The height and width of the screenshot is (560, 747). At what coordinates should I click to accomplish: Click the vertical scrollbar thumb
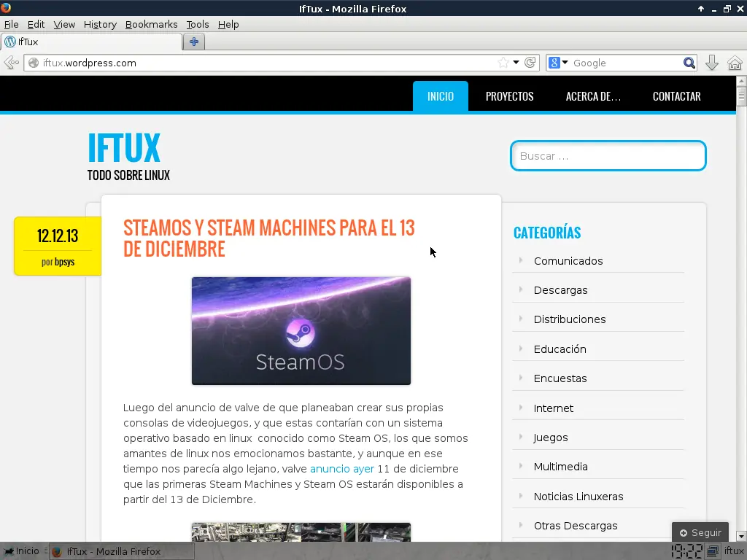click(741, 96)
